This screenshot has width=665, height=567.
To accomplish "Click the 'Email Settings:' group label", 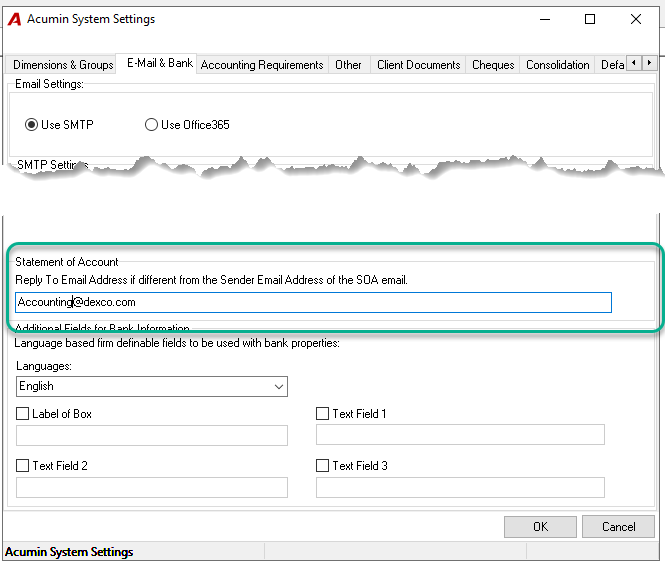I will (49, 84).
